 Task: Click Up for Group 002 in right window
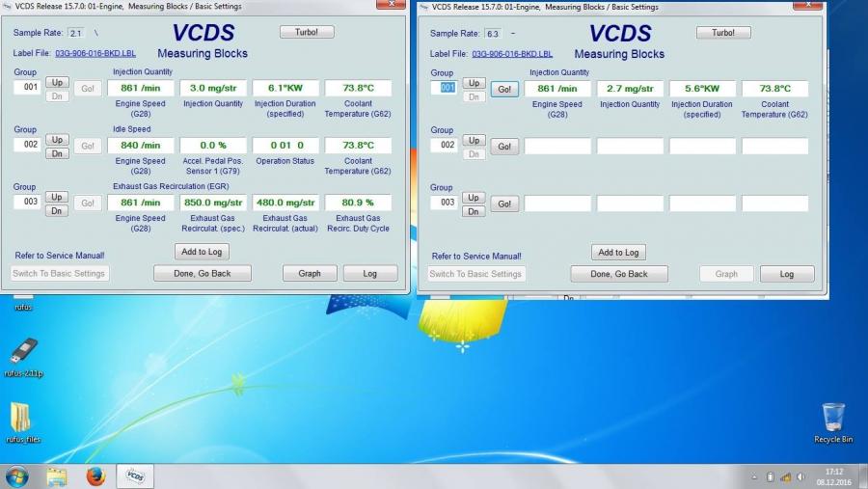(474, 140)
